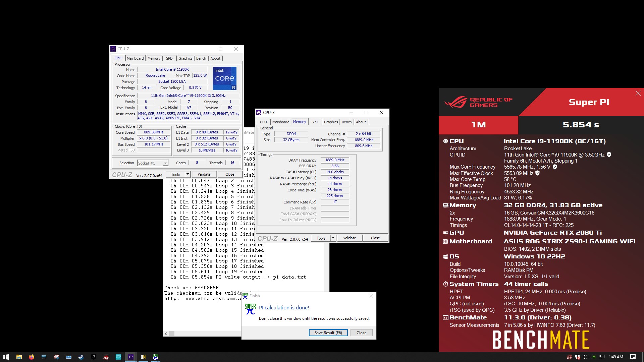
Task: Open the keyboard app icon on taskbar
Action: (68, 357)
